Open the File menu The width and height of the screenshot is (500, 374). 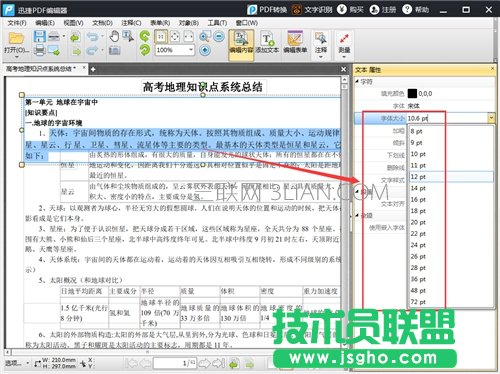17,23
